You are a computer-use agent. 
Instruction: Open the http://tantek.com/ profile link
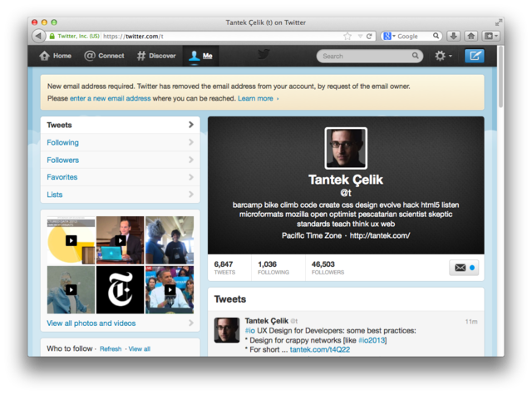click(380, 235)
